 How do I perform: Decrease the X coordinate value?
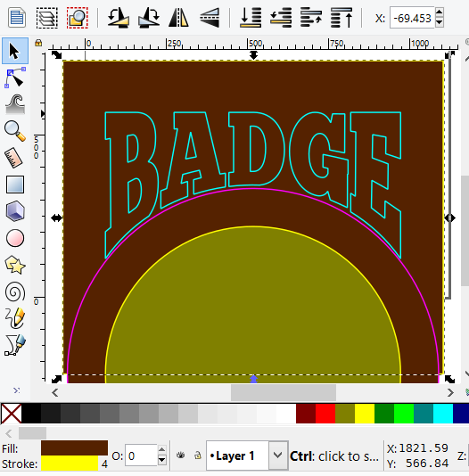(x=440, y=23)
